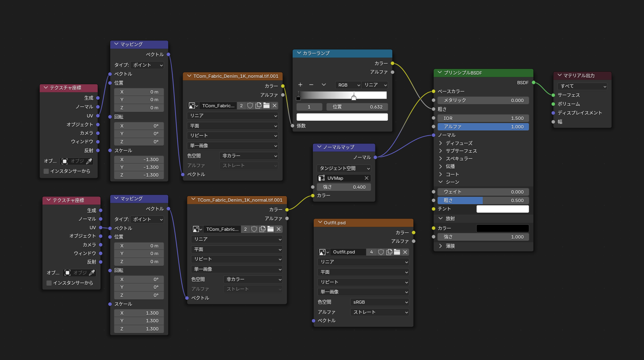Expand the 伝播 panel in プリンシプルBSDF
Screen dimensions: 644x360
[441, 167]
